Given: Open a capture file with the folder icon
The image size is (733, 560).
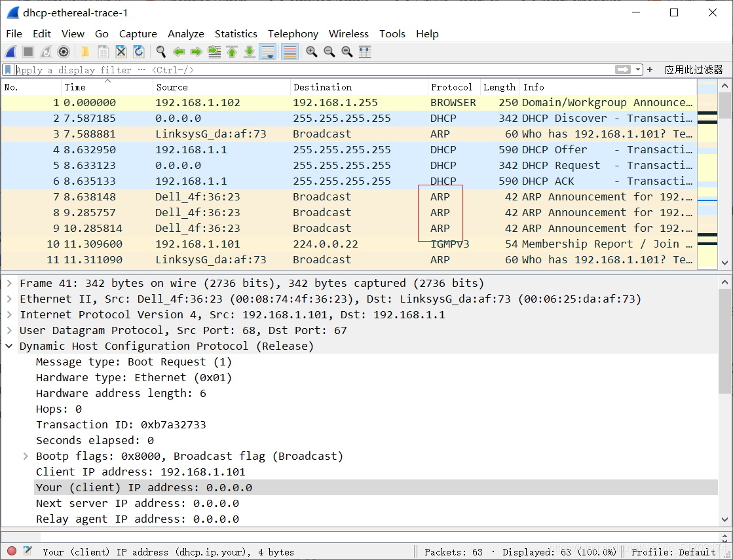Looking at the screenshot, I should point(85,52).
